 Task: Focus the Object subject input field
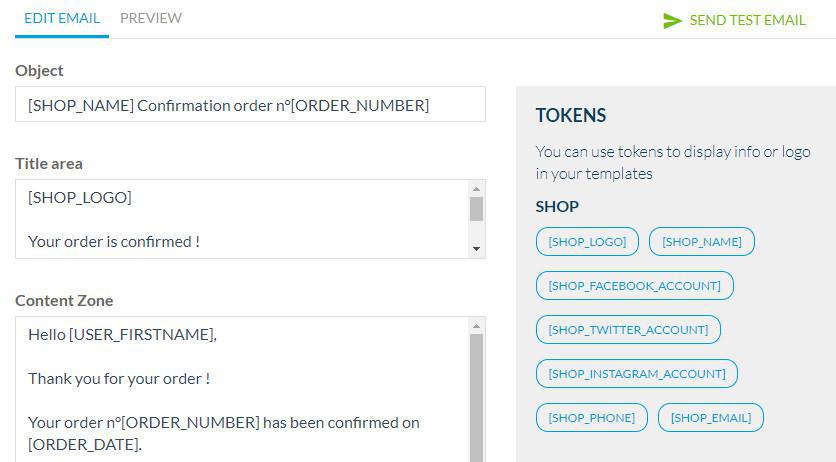point(250,105)
